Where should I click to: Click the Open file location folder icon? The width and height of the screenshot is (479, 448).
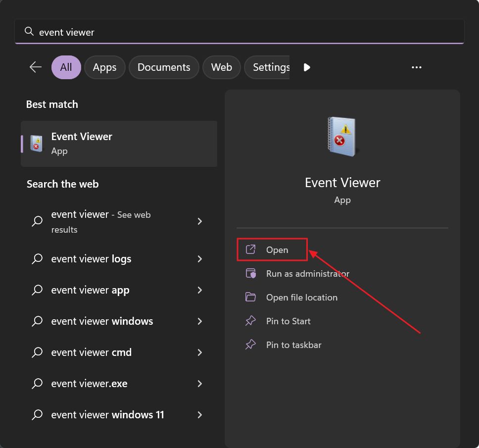[x=252, y=297]
